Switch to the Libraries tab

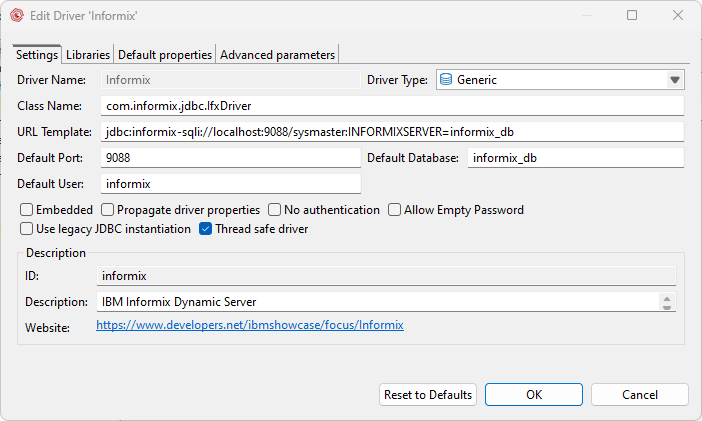click(88, 54)
